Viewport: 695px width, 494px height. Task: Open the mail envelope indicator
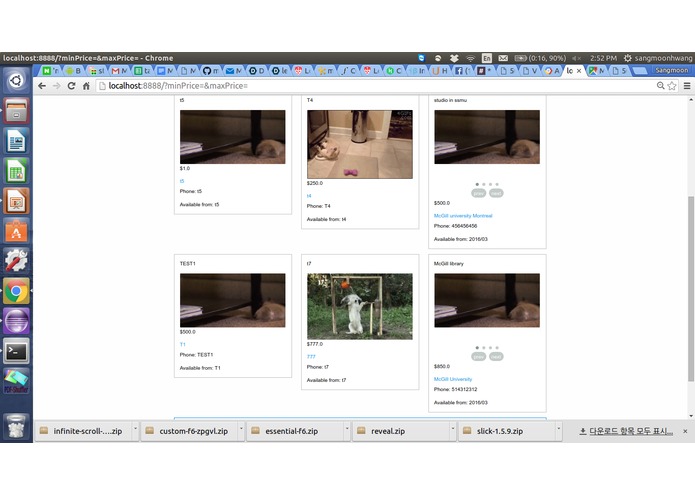pyautogui.click(x=503, y=58)
